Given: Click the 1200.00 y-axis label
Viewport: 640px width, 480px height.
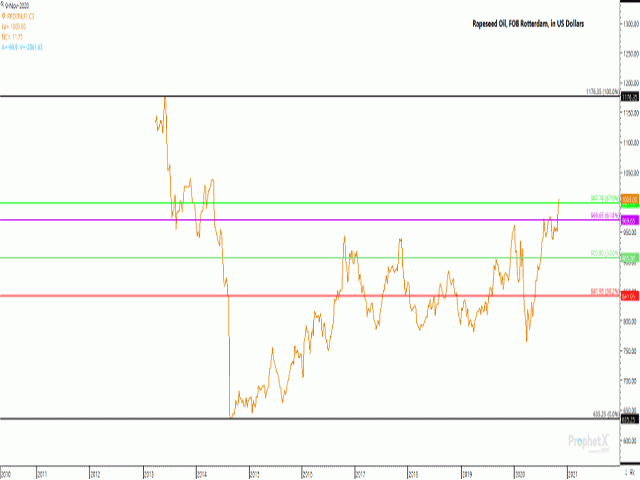Looking at the screenshot, I should tap(631, 83).
